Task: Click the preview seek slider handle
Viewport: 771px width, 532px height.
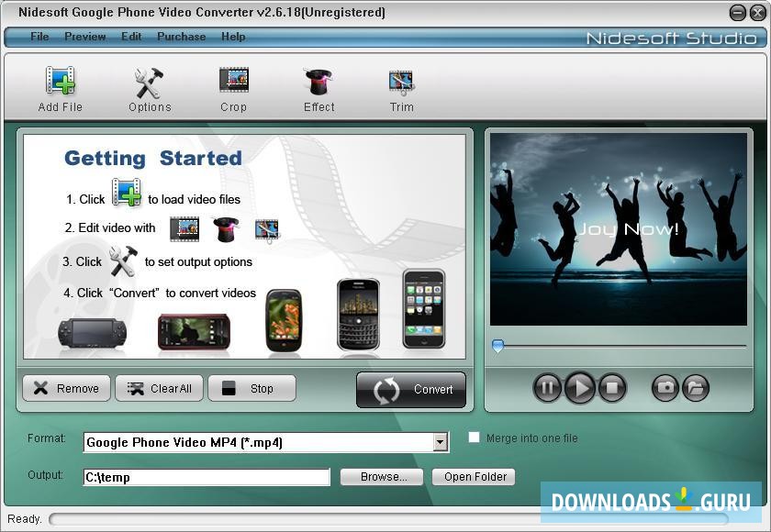Action: (497, 346)
